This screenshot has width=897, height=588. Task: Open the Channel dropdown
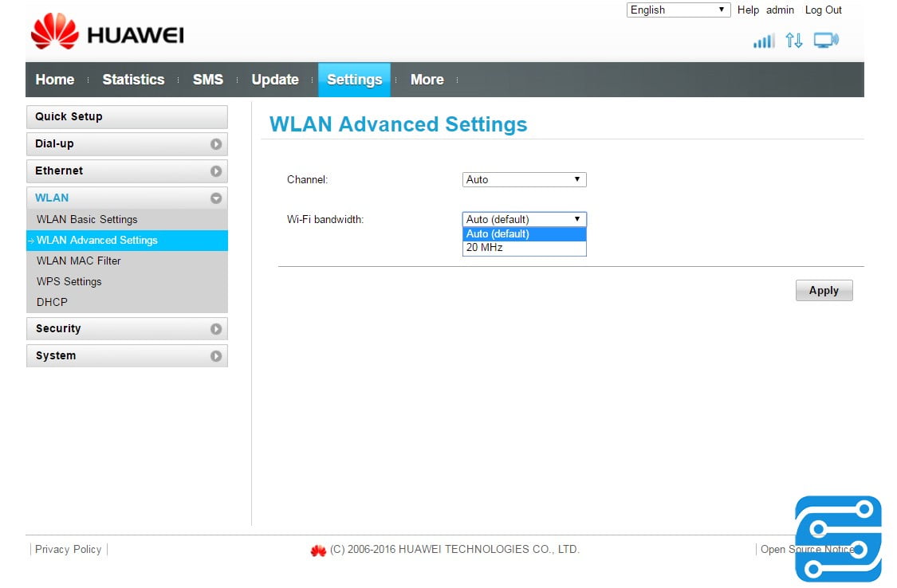click(524, 180)
